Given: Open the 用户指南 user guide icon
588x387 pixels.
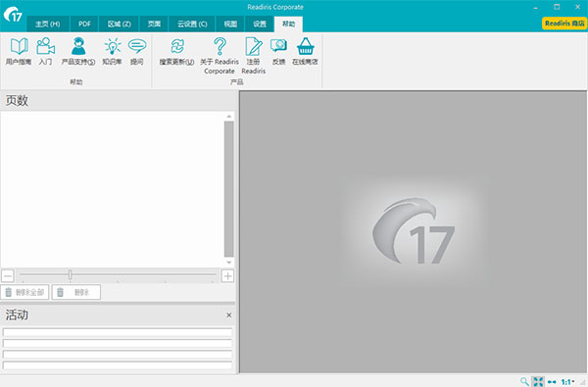Looking at the screenshot, I should 19,51.
